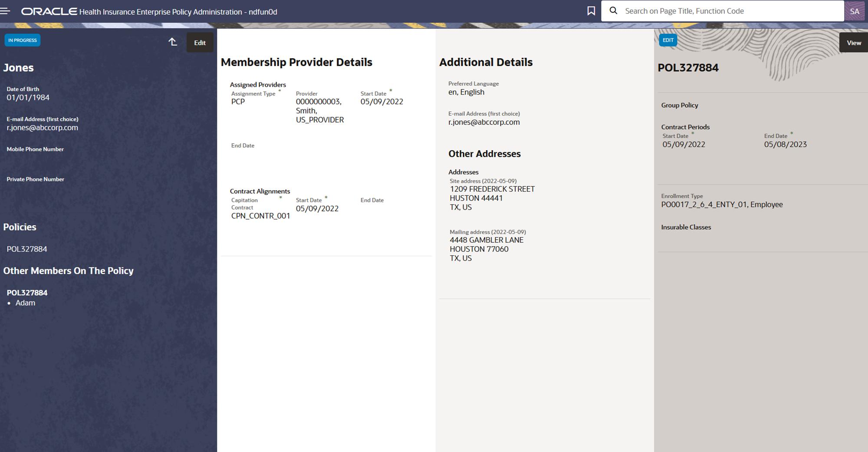Click the Membership Provider Details heading
The width and height of the screenshot is (868, 452).
[x=296, y=62]
